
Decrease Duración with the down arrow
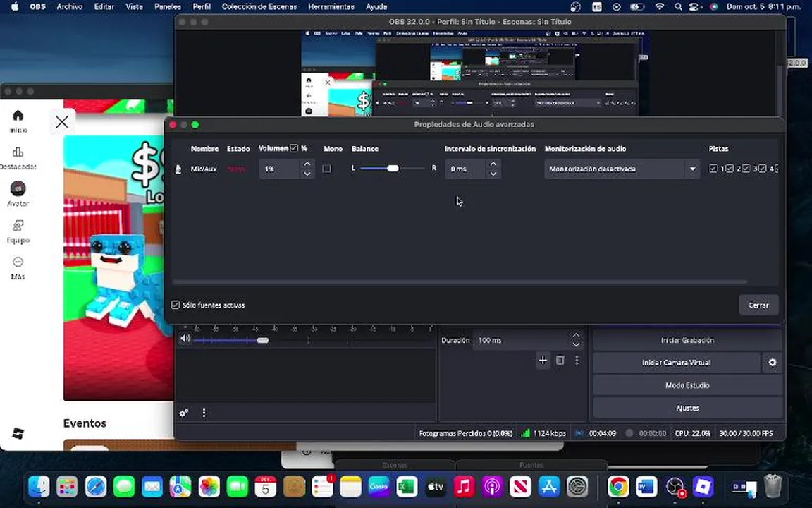click(576, 345)
